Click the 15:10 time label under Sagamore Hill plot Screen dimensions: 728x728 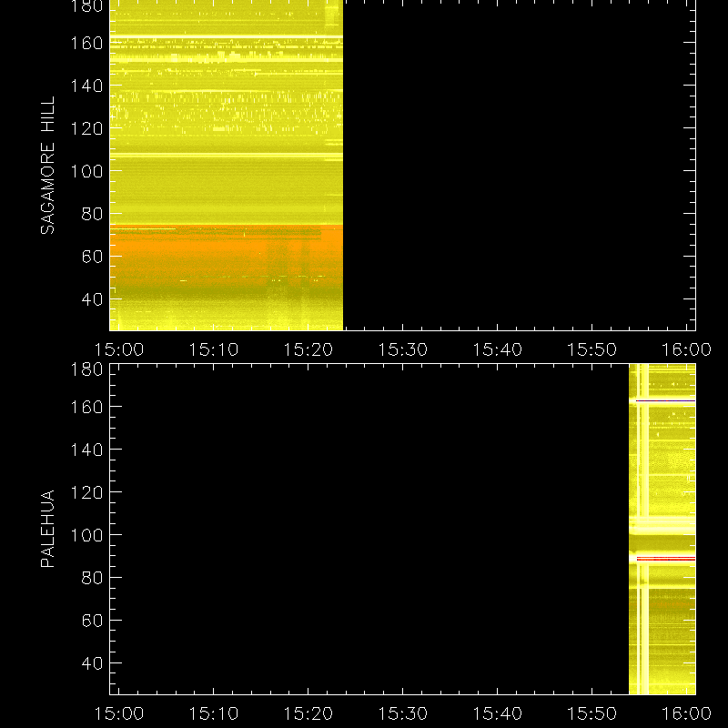point(214,349)
